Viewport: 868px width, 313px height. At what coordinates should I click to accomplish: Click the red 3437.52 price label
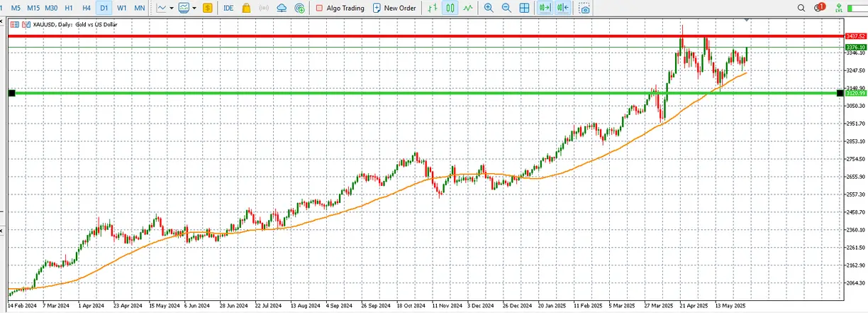(x=855, y=35)
